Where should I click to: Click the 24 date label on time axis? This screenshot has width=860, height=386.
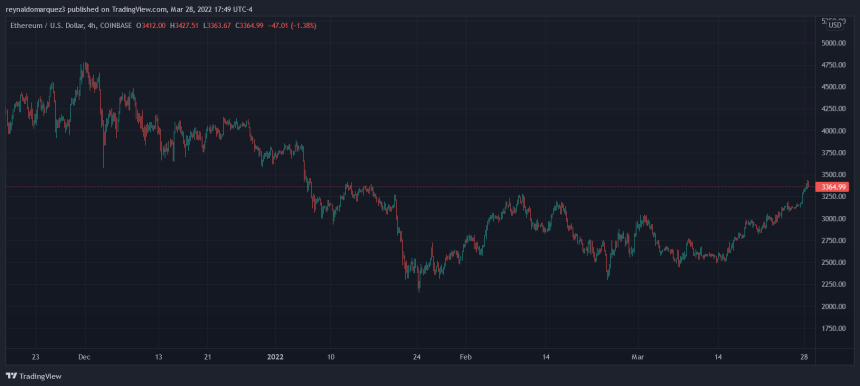pos(418,357)
